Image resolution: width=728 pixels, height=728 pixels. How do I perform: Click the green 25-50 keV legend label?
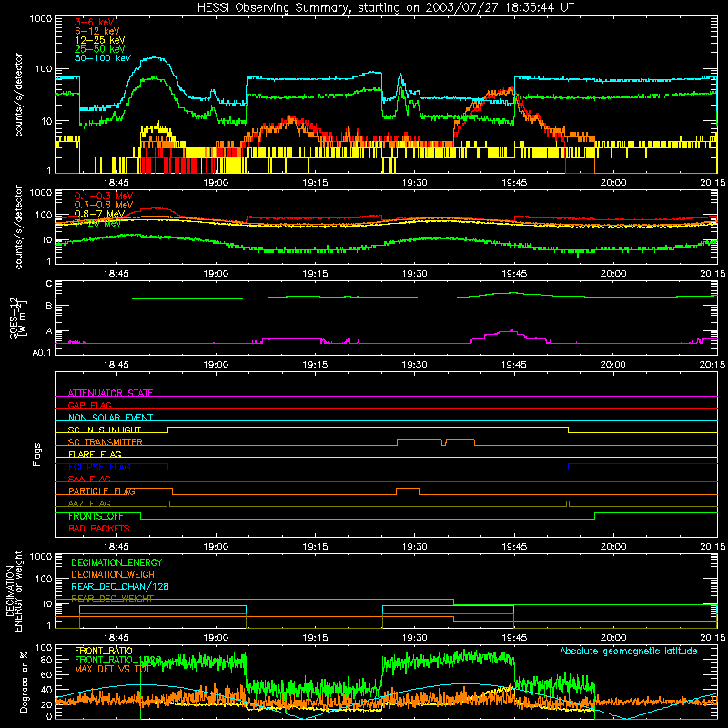click(x=99, y=49)
